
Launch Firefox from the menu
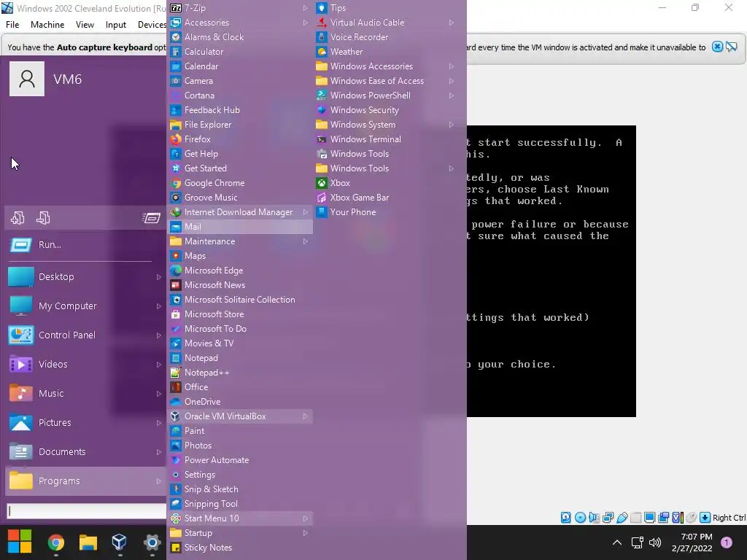coord(239,139)
